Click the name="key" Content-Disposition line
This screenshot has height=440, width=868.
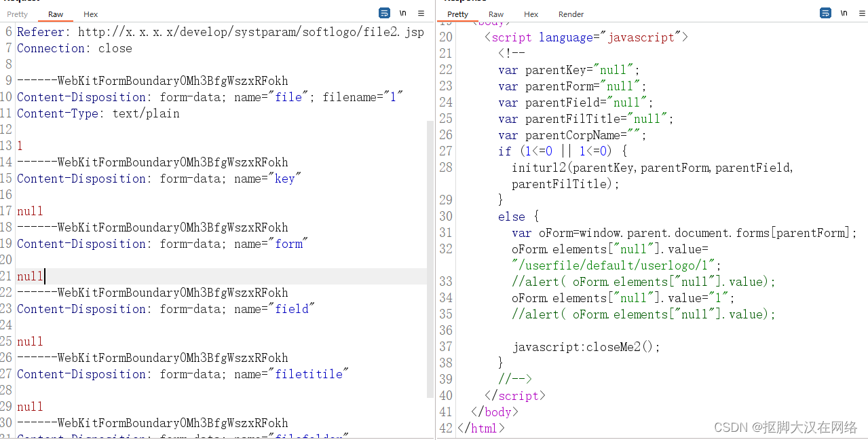pyautogui.click(x=159, y=179)
